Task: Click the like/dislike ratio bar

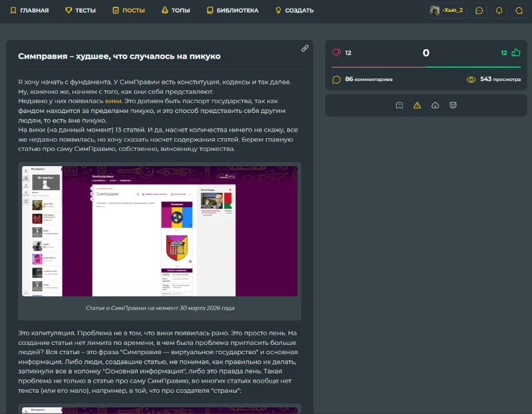Action: (426, 67)
